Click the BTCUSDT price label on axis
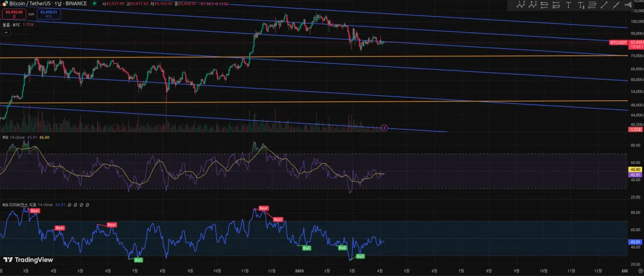This screenshot has width=644, height=276. tap(619, 42)
